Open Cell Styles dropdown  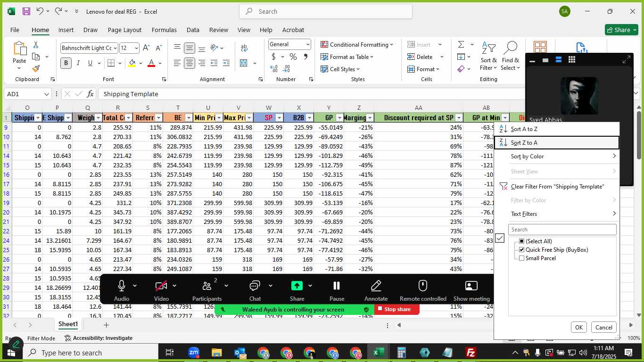[x=340, y=69]
